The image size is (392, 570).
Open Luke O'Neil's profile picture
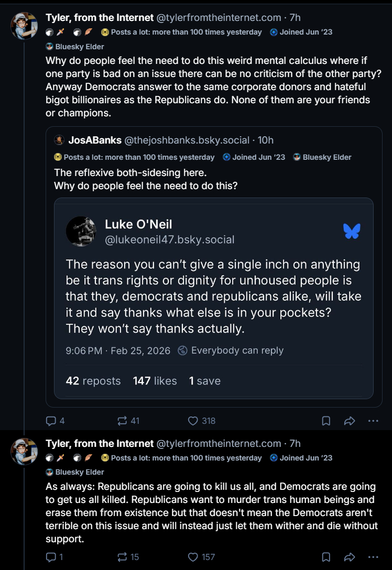pyautogui.click(x=81, y=231)
